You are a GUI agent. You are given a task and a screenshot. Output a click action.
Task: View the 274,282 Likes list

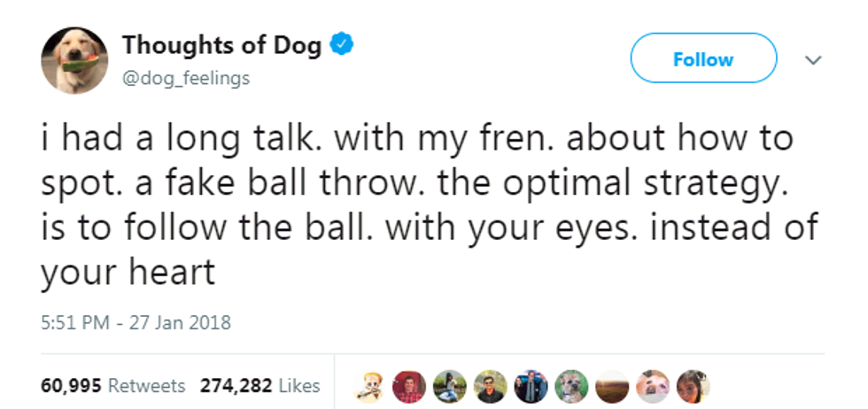point(260,386)
